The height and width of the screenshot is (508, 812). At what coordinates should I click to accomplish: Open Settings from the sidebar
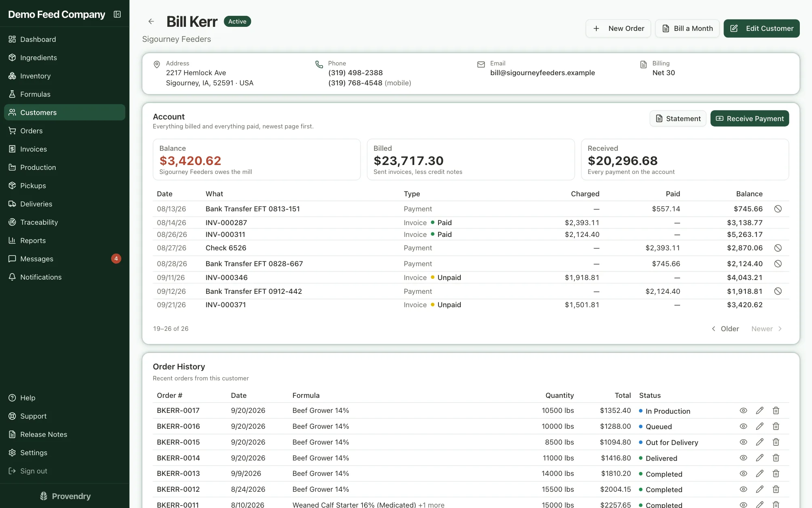tap(65, 453)
